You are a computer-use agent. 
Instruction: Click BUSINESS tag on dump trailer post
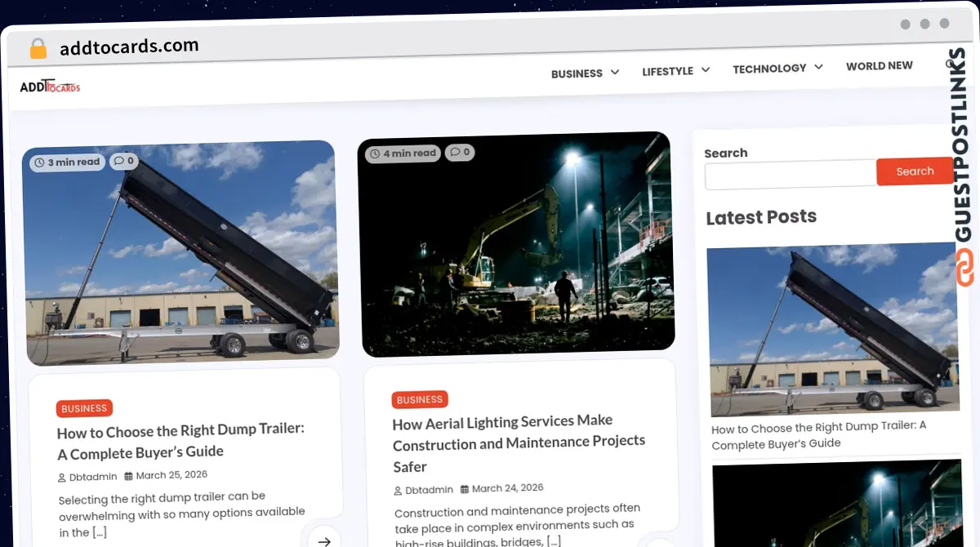pyautogui.click(x=84, y=408)
